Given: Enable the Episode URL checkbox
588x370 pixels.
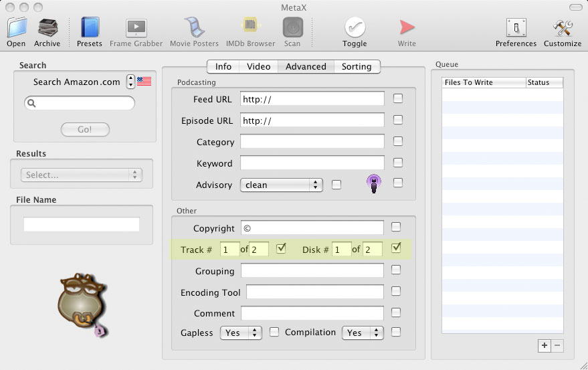Looking at the screenshot, I should point(398,120).
